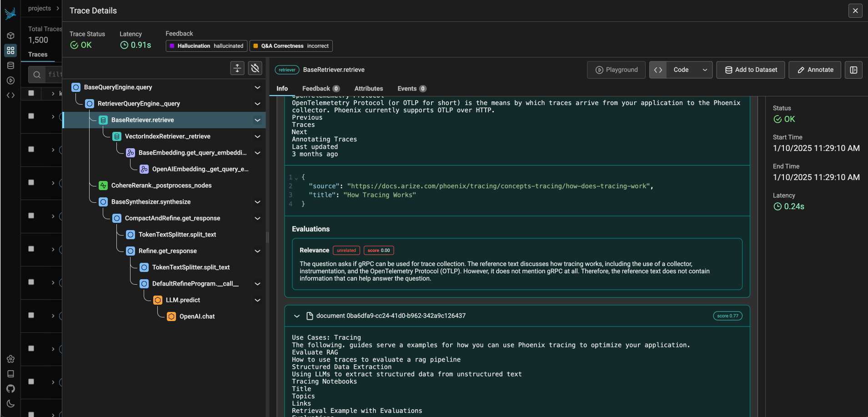Toggle dark mode with the moon icon
Screen dimensions: 868x417
click(10, 404)
